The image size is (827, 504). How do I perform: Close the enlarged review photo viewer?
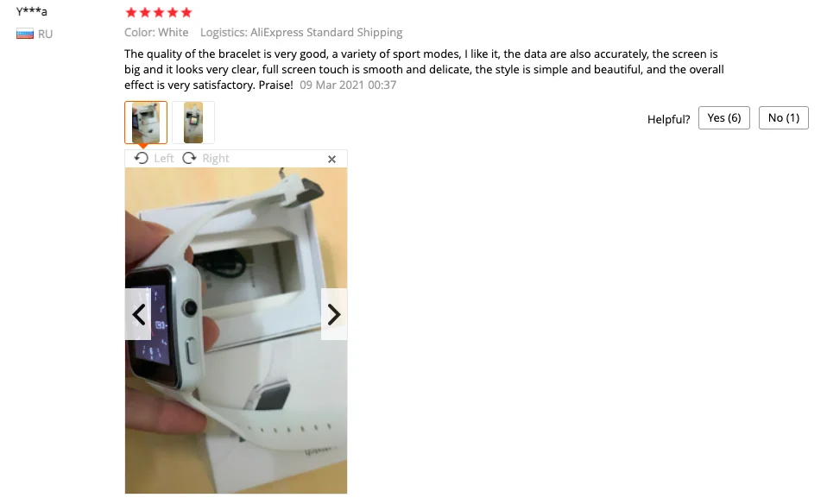(331, 159)
